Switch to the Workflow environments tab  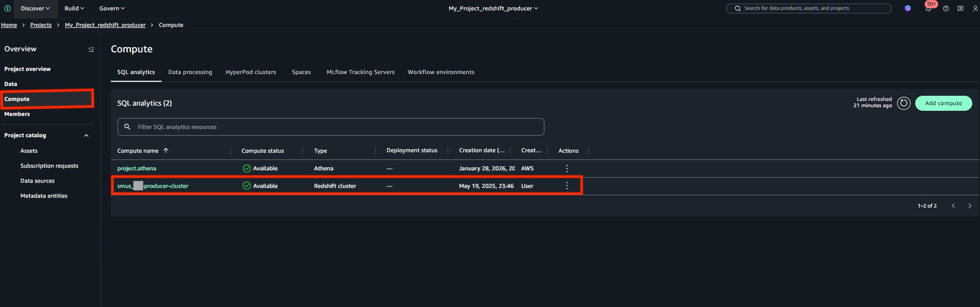441,72
